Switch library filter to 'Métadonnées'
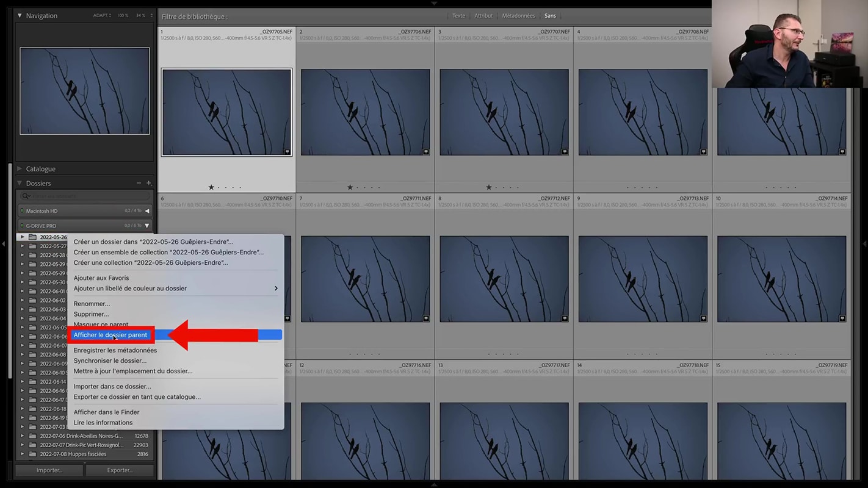 [518, 16]
